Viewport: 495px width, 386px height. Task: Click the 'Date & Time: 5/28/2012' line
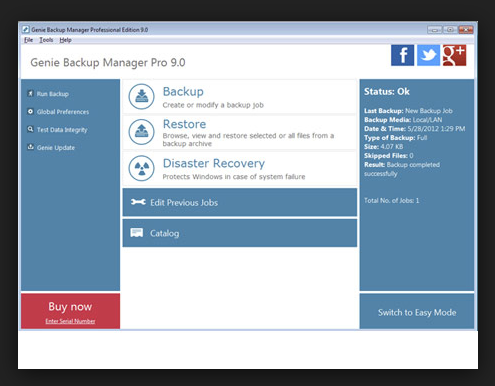point(414,129)
